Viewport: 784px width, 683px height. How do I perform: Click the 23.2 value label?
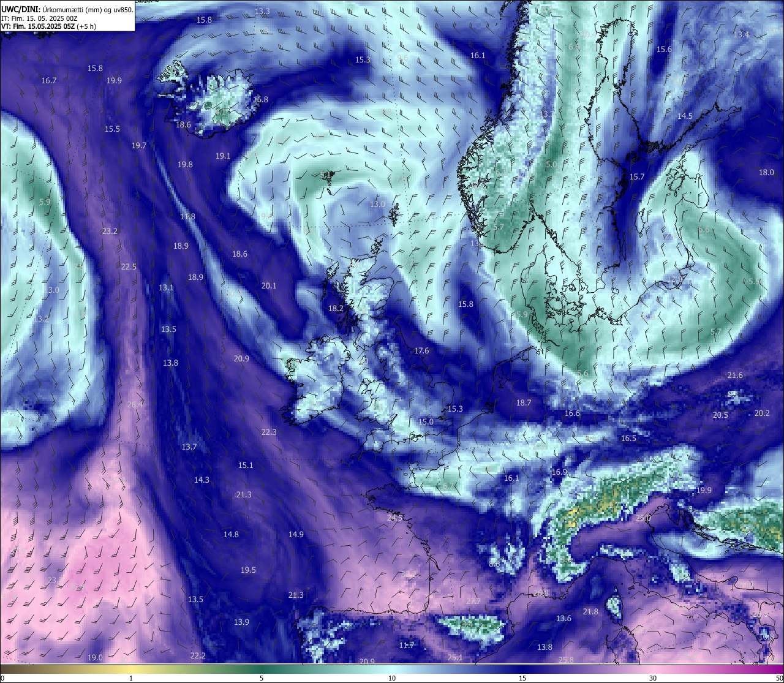coord(110,232)
